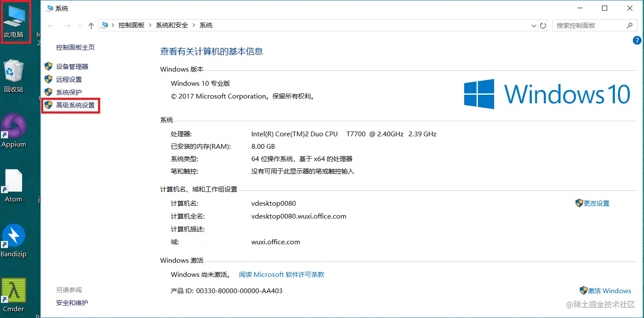Open 高级系统设置 link
The height and width of the screenshot is (318, 644).
(75, 105)
